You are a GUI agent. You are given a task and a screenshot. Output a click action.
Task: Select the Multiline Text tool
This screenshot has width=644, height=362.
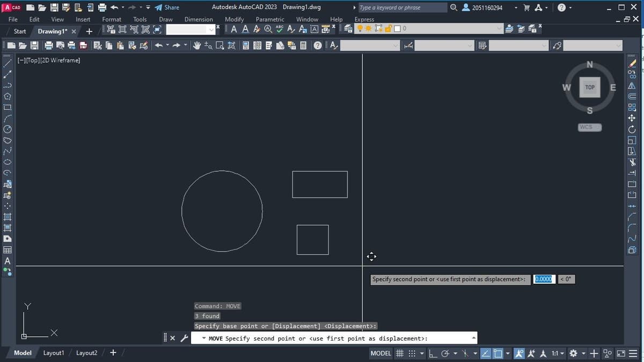[x=8, y=261]
